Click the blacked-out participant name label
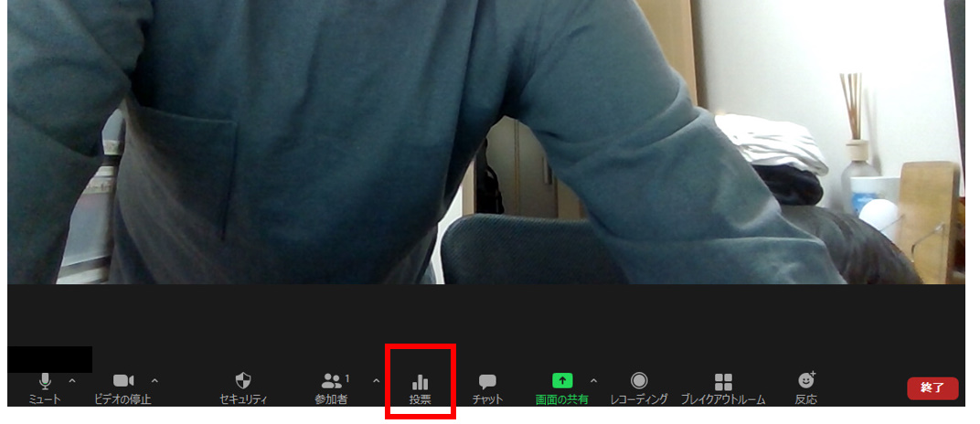 tap(49, 359)
